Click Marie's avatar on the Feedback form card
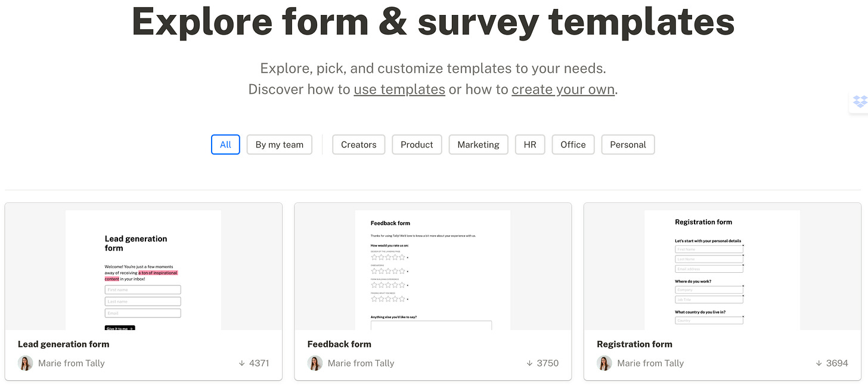This screenshot has width=868, height=385. tap(315, 362)
